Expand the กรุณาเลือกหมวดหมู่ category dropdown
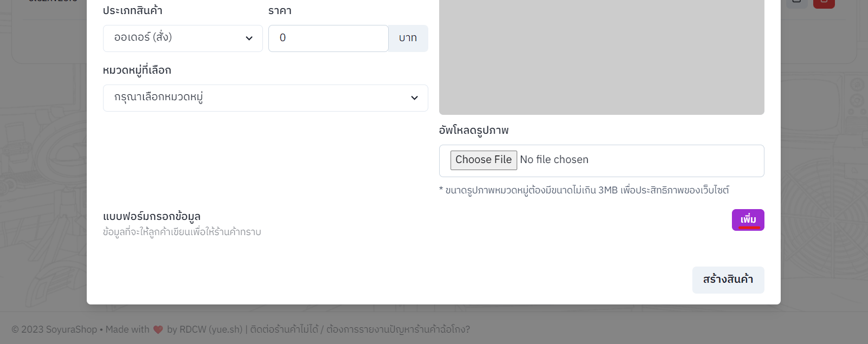The image size is (868, 344). pyautogui.click(x=265, y=98)
